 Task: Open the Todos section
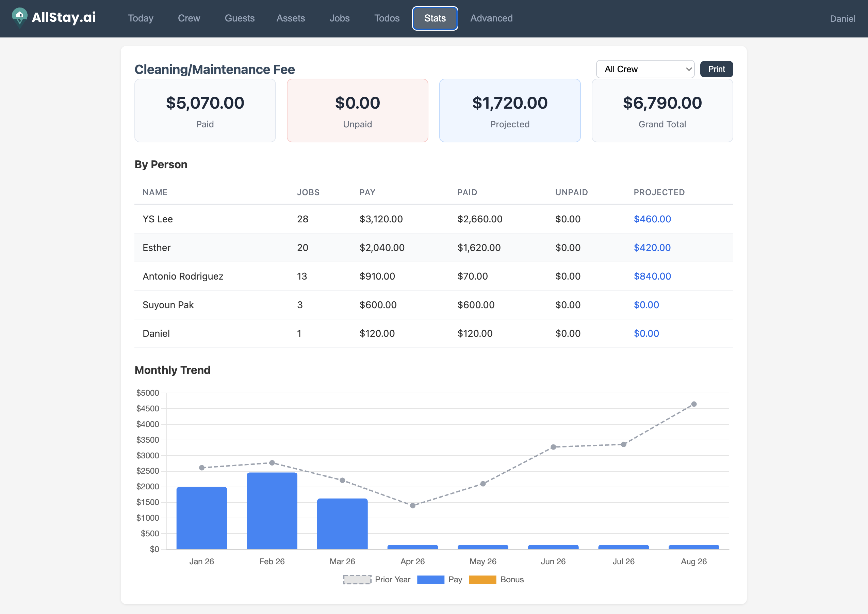(x=387, y=18)
